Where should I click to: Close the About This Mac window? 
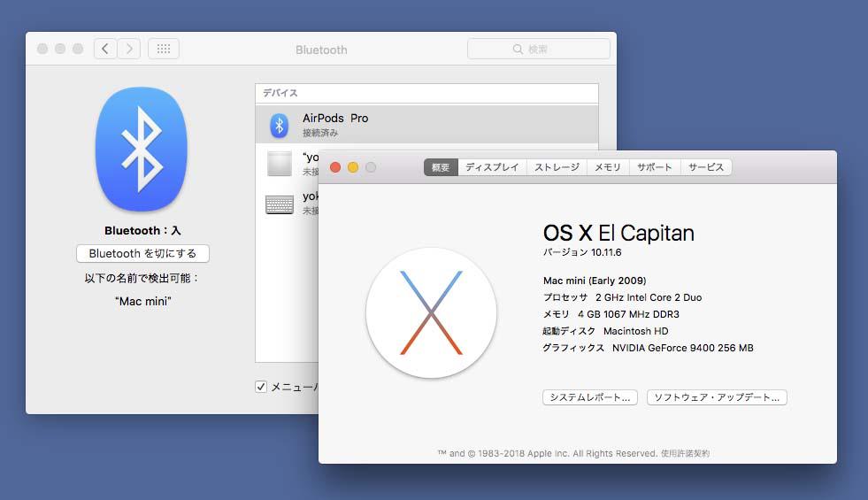coord(335,167)
